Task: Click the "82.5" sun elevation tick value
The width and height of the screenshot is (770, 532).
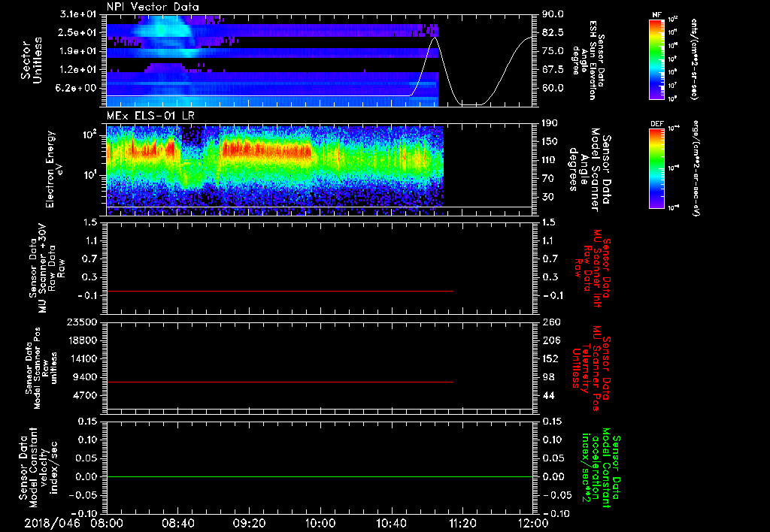Action: [x=553, y=32]
